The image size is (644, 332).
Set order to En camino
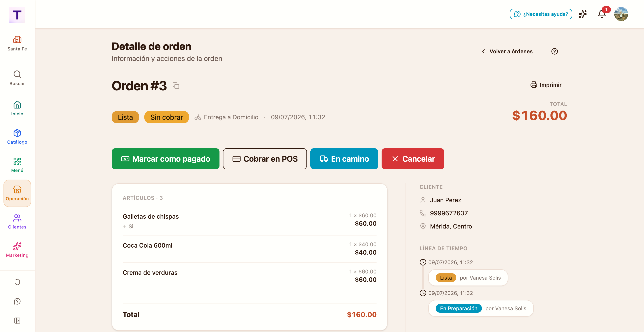pos(344,159)
